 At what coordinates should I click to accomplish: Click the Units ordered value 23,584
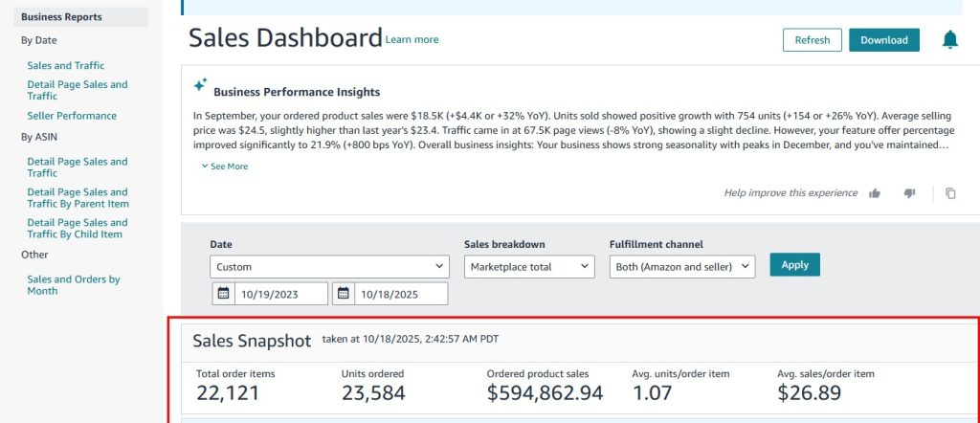point(373,393)
